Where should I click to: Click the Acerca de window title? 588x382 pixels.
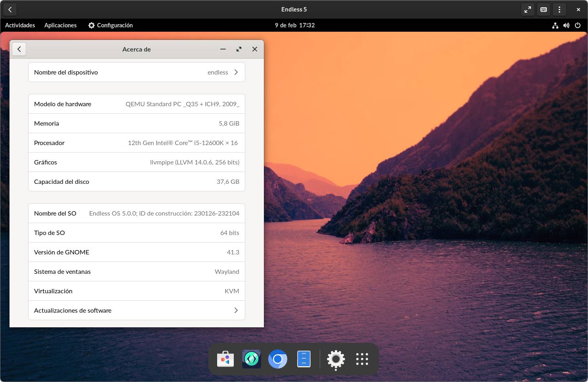pos(136,49)
